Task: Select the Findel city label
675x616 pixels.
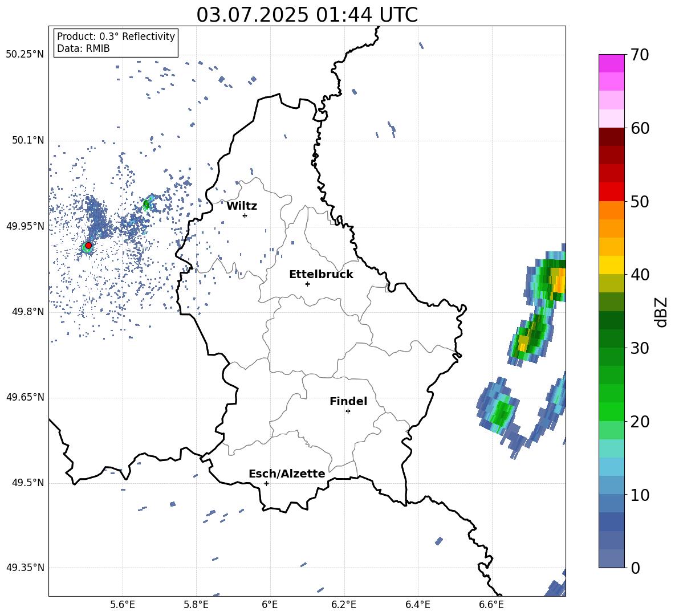Action: pos(348,401)
